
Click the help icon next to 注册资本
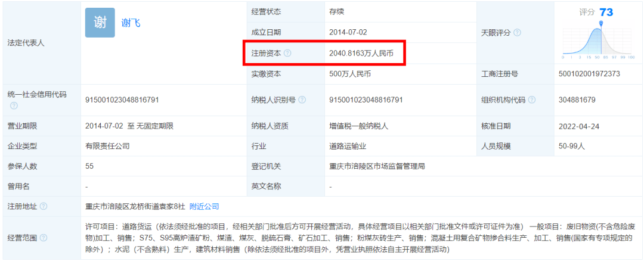pyautogui.click(x=287, y=53)
